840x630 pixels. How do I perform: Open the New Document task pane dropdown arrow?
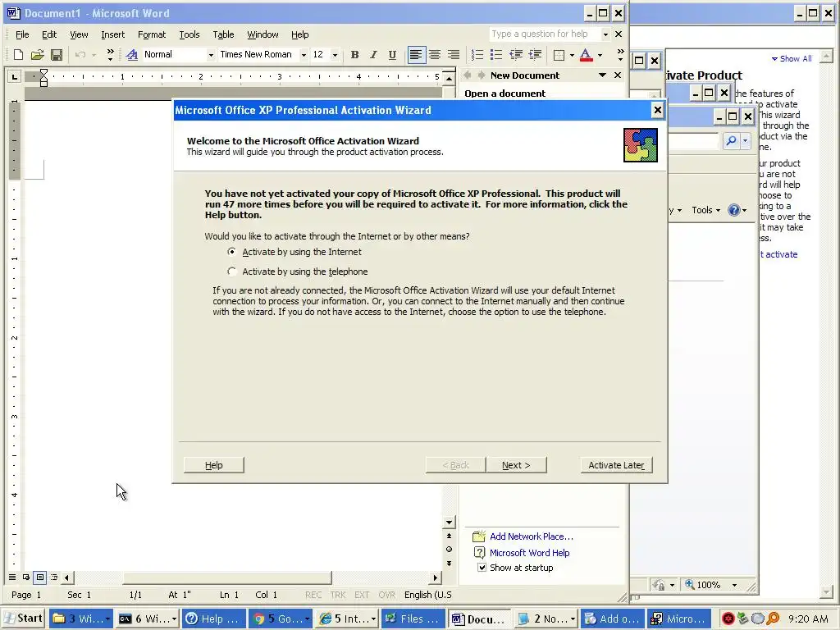[602, 75]
